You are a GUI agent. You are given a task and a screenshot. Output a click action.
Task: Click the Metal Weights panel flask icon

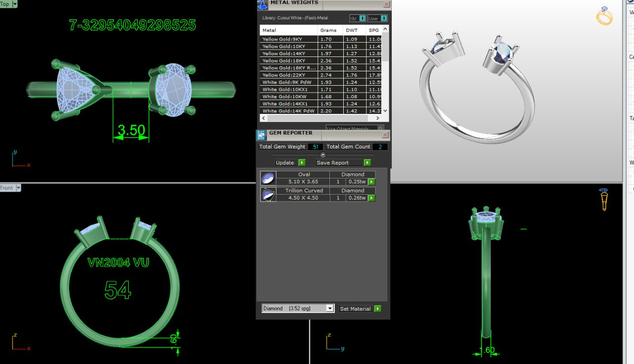click(262, 4)
